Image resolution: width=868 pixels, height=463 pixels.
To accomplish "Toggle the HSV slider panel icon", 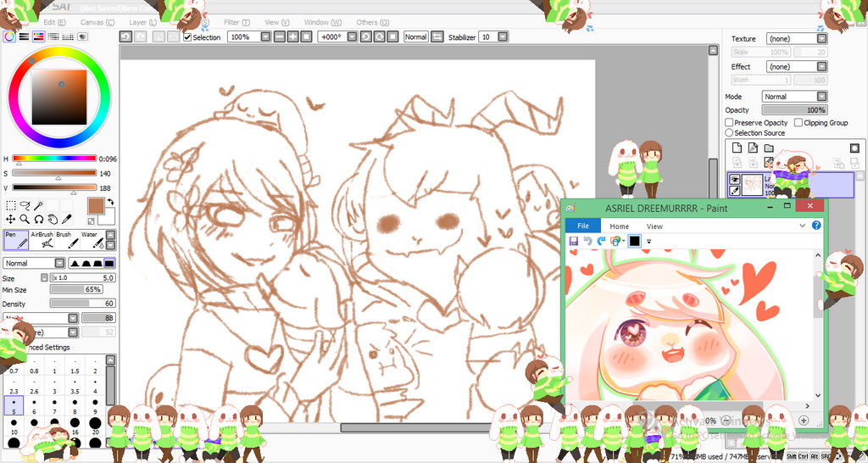I will pos(38,36).
